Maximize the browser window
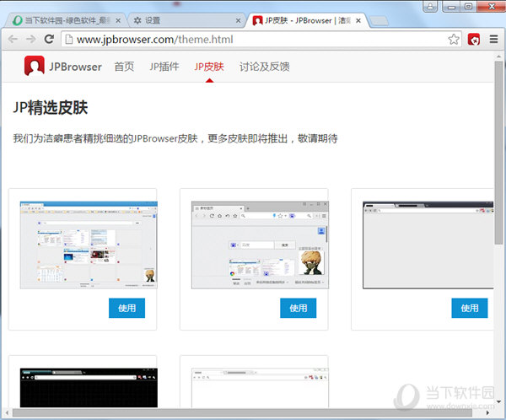Image resolution: width=506 pixels, height=420 pixels. [468, 7]
